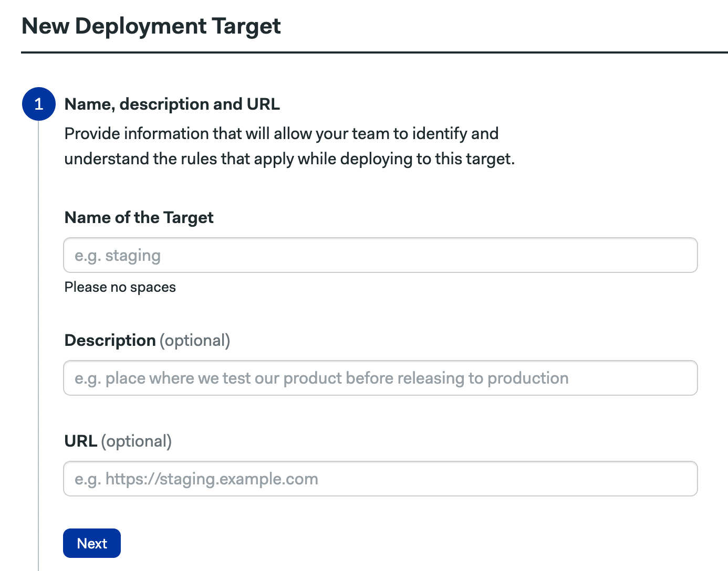The width and height of the screenshot is (728, 571).
Task: Click the horizontal divider under the heading
Action: pyautogui.click(x=374, y=52)
